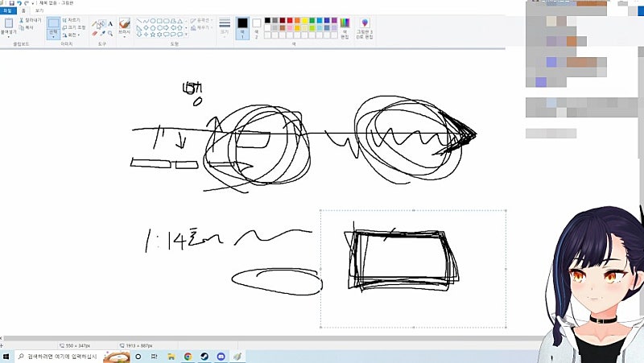
Task: Click Cut (잘라내기) in the clipboard group
Action: (x=31, y=21)
